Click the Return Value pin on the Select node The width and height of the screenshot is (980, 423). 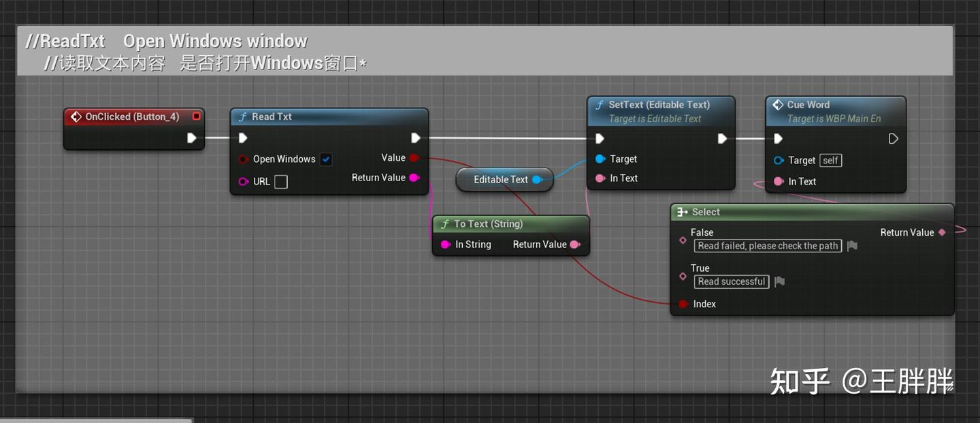point(942,232)
